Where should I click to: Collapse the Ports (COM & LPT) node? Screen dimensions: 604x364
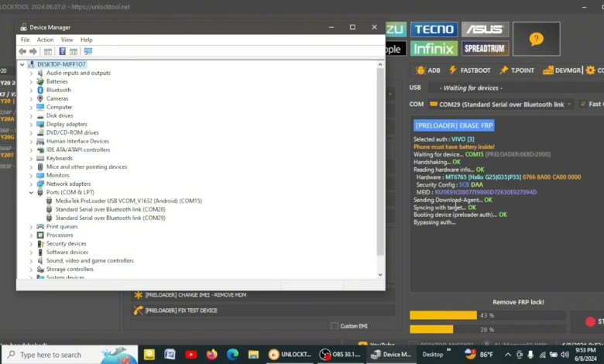(x=32, y=192)
